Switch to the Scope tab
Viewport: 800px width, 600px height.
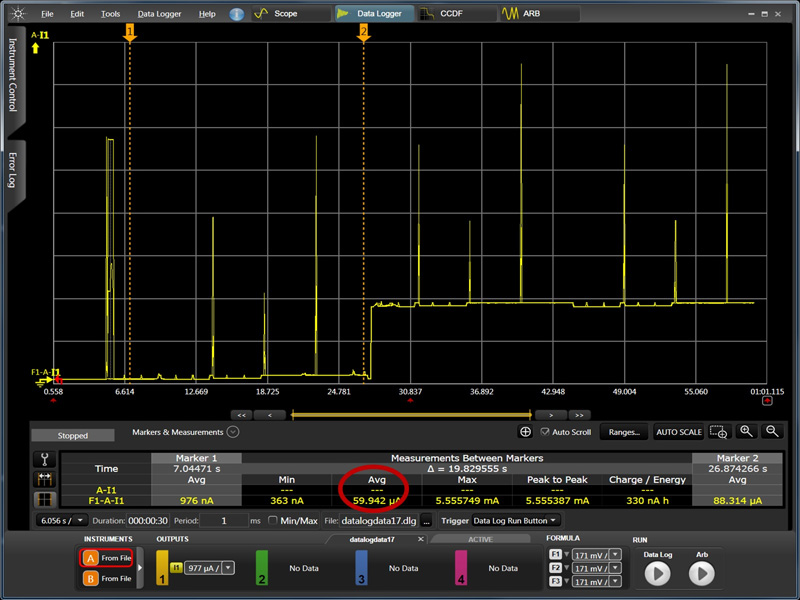(291, 14)
